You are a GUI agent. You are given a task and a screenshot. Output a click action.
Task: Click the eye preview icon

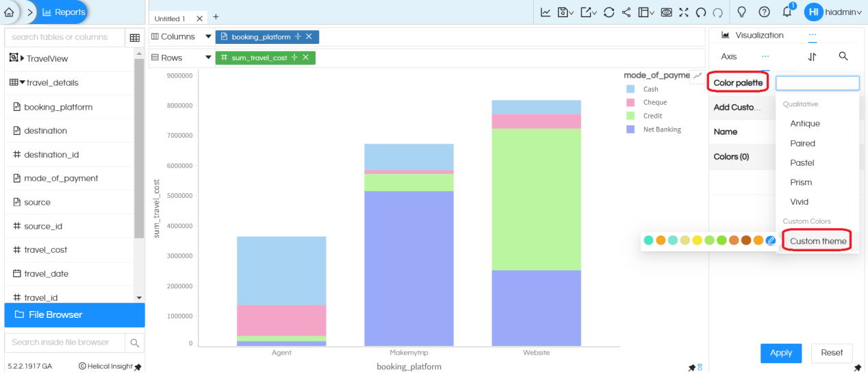(666, 12)
